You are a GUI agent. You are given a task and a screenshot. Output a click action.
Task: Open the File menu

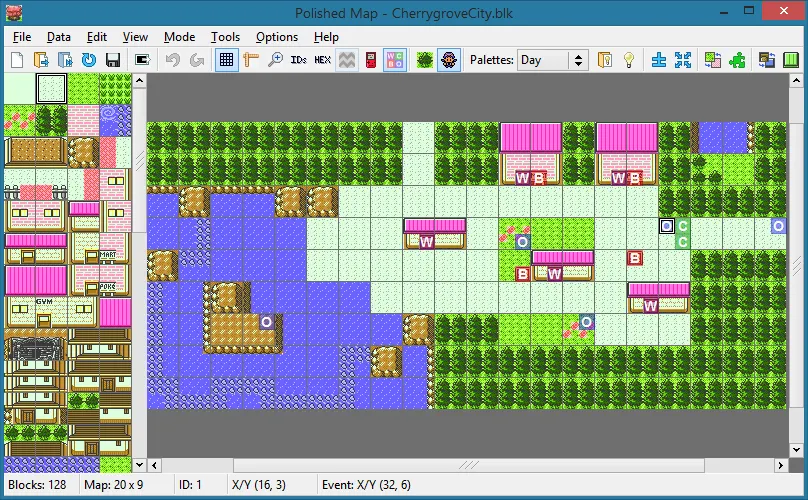[x=22, y=37]
